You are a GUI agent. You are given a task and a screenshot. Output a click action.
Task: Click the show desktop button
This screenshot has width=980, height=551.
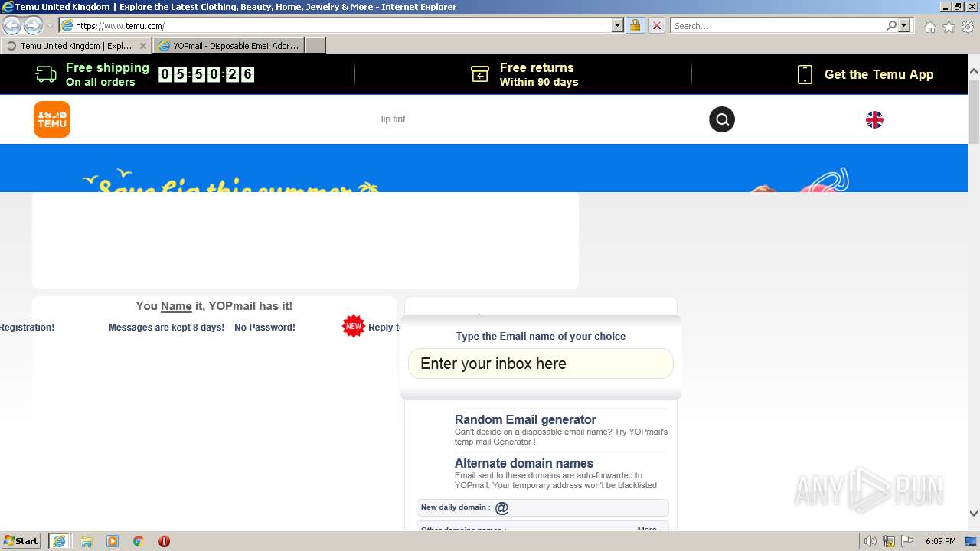pyautogui.click(x=971, y=541)
